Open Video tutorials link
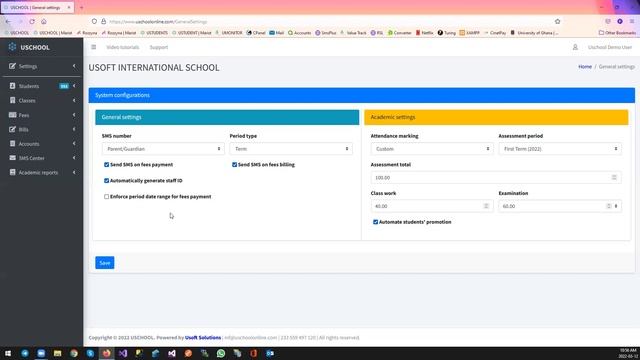Screen dimensions: 640x360 [122, 47]
